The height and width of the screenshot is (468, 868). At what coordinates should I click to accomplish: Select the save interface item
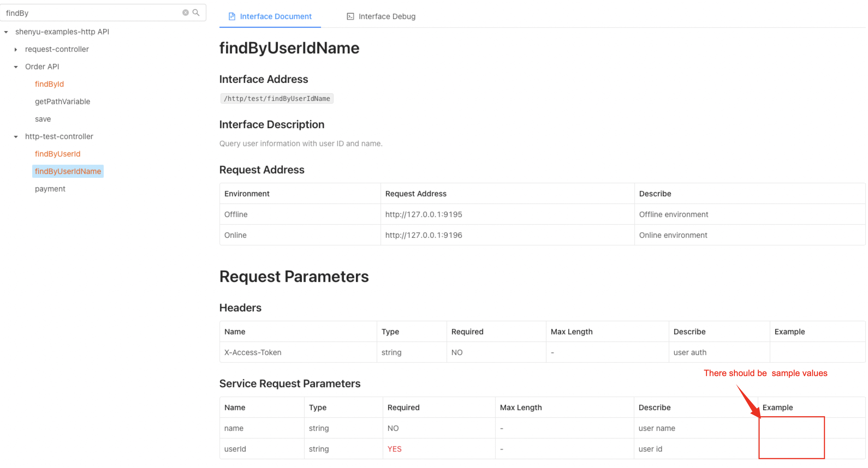(43, 119)
